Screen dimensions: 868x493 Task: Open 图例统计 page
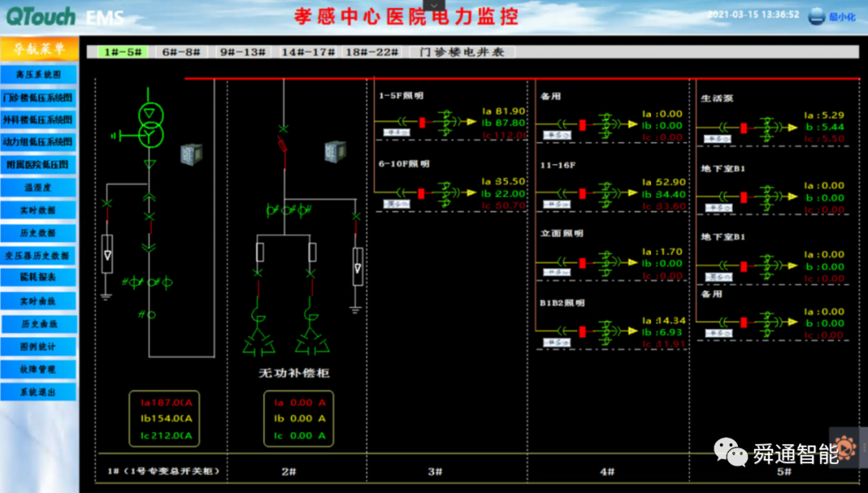coord(39,346)
